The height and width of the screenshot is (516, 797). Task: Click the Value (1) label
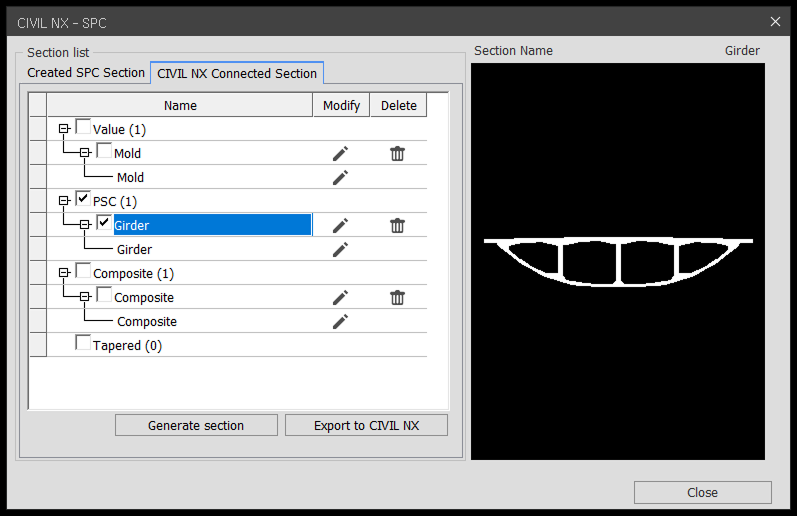(119, 130)
